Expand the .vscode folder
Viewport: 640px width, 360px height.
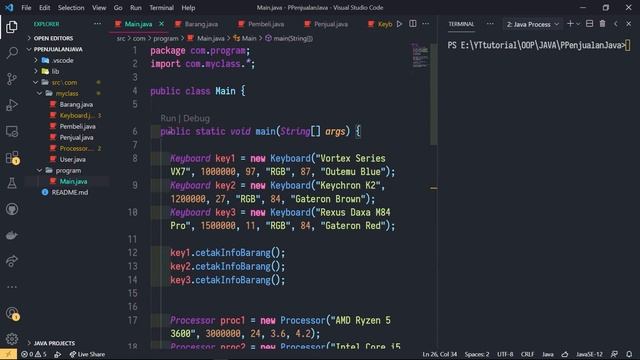tap(62, 60)
